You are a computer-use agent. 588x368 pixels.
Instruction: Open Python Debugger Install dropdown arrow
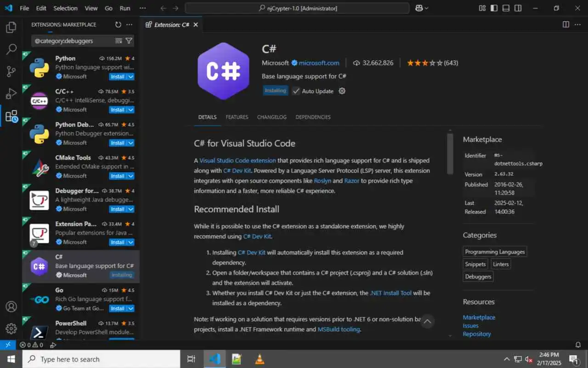(x=131, y=143)
